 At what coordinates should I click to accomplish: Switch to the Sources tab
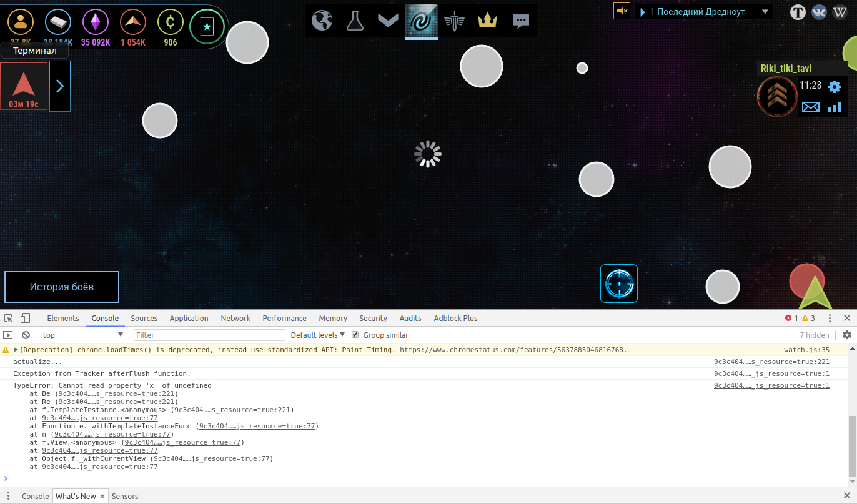click(144, 318)
